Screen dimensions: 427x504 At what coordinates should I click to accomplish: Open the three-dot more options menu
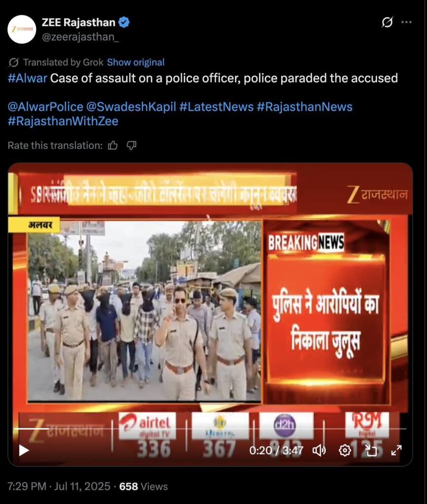coord(406,22)
